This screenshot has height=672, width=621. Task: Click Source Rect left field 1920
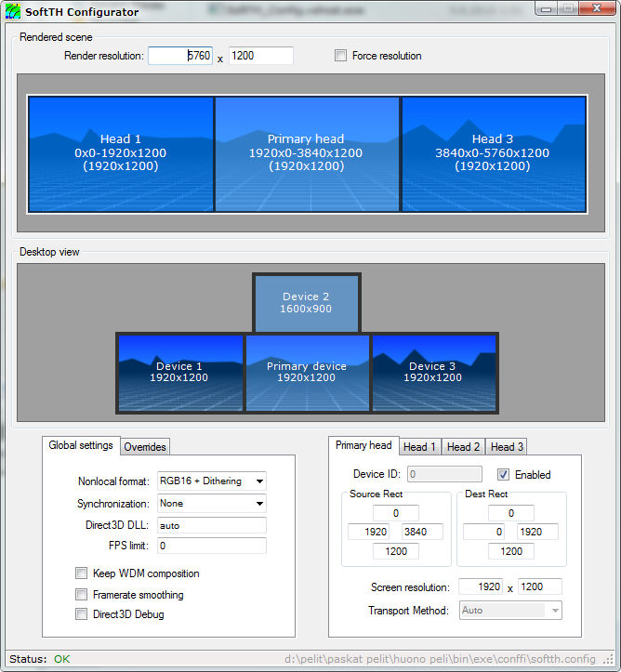click(x=368, y=532)
